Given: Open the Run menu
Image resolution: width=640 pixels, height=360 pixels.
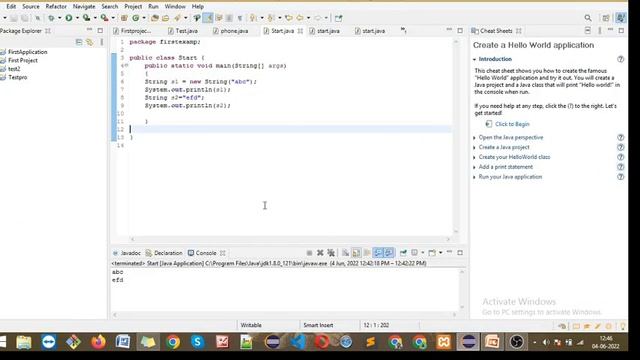Looking at the screenshot, I should [x=153, y=7].
